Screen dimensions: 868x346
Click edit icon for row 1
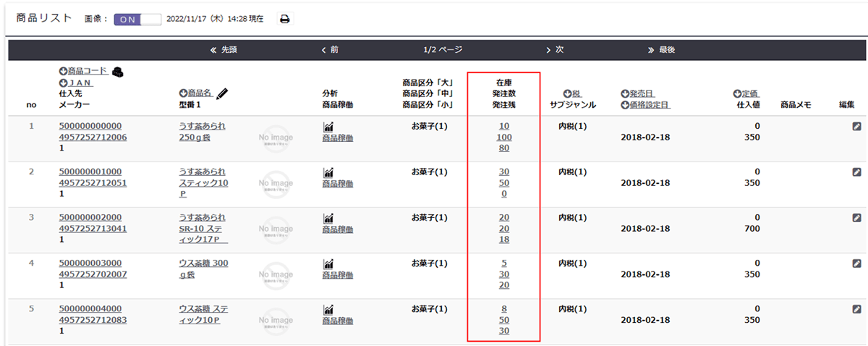coord(856,127)
